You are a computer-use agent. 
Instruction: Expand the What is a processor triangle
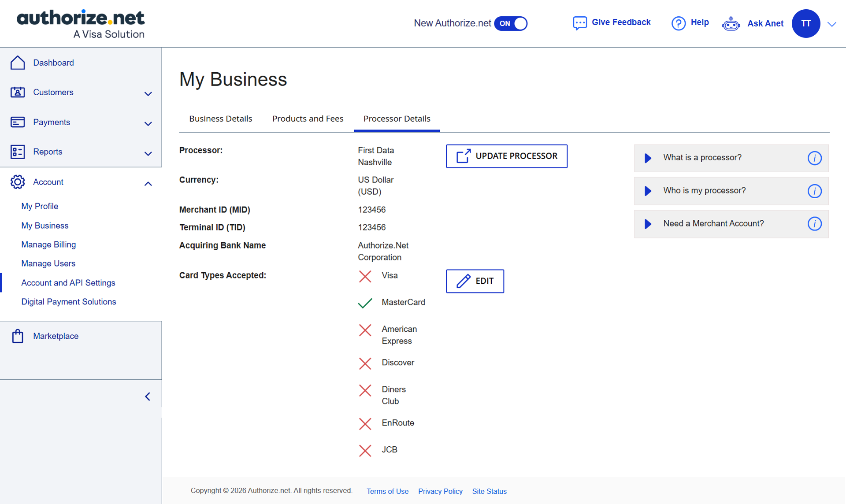point(648,158)
